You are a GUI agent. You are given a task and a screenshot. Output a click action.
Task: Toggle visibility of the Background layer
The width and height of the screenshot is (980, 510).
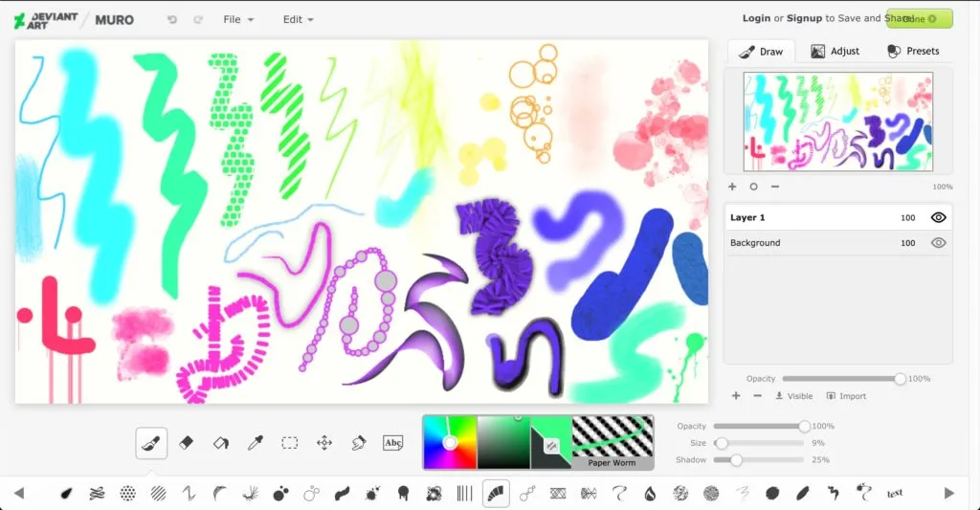[938, 243]
